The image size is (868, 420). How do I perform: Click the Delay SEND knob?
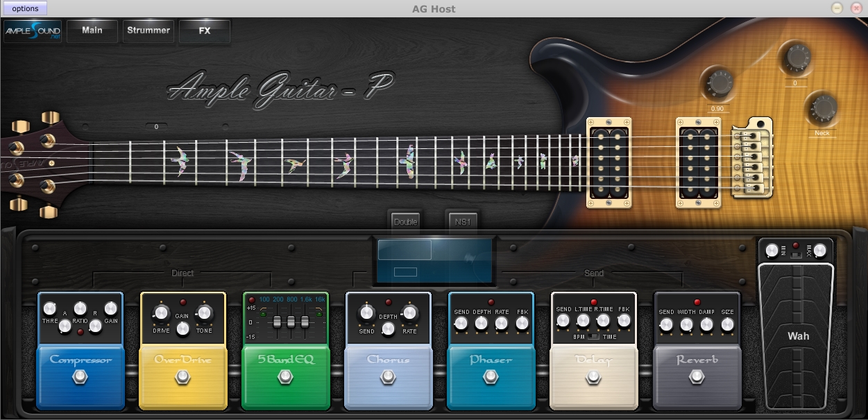tap(563, 320)
